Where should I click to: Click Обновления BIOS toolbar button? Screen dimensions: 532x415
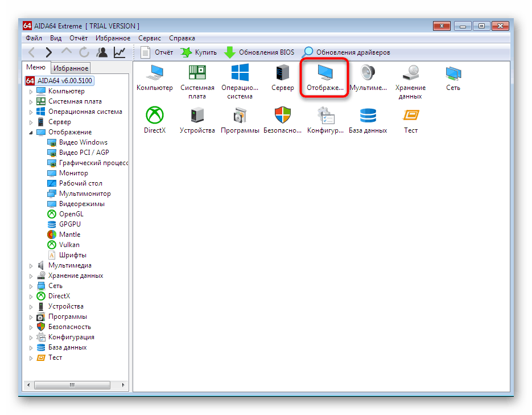[x=259, y=52]
